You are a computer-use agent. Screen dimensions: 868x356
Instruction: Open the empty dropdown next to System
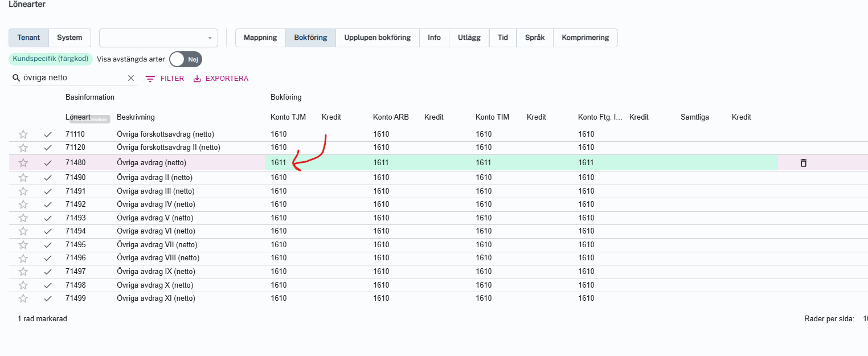[x=158, y=38]
